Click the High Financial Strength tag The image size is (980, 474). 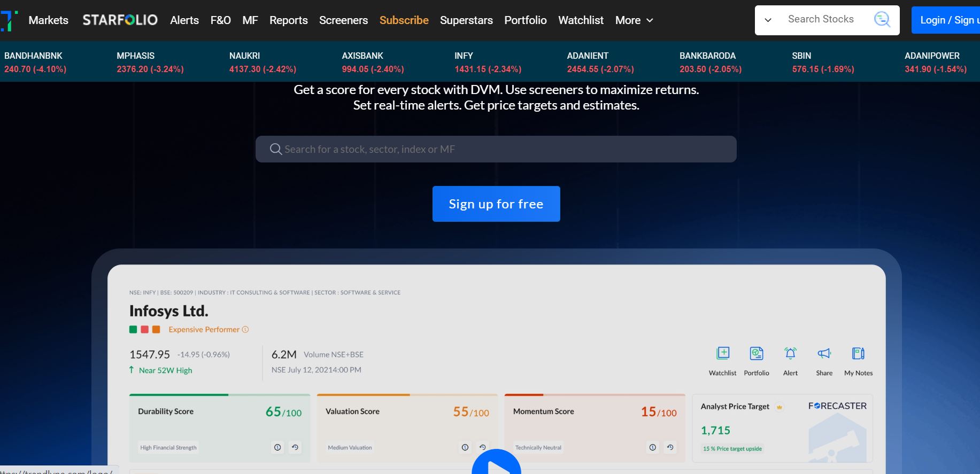[x=168, y=448]
